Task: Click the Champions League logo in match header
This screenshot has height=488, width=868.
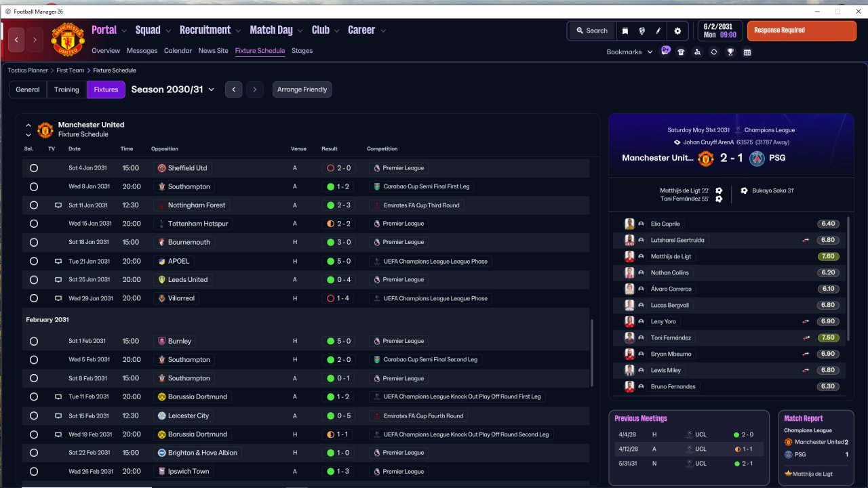Action: pos(738,130)
